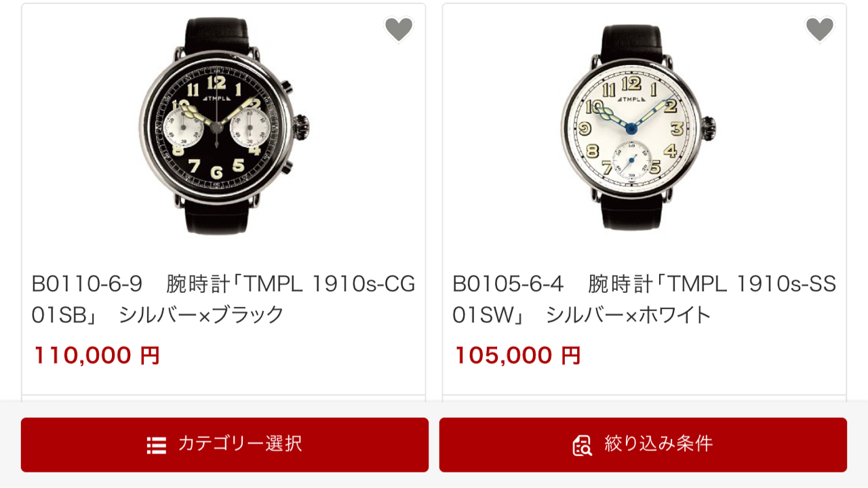Open the カテゴリー選択 category menu

224,445
